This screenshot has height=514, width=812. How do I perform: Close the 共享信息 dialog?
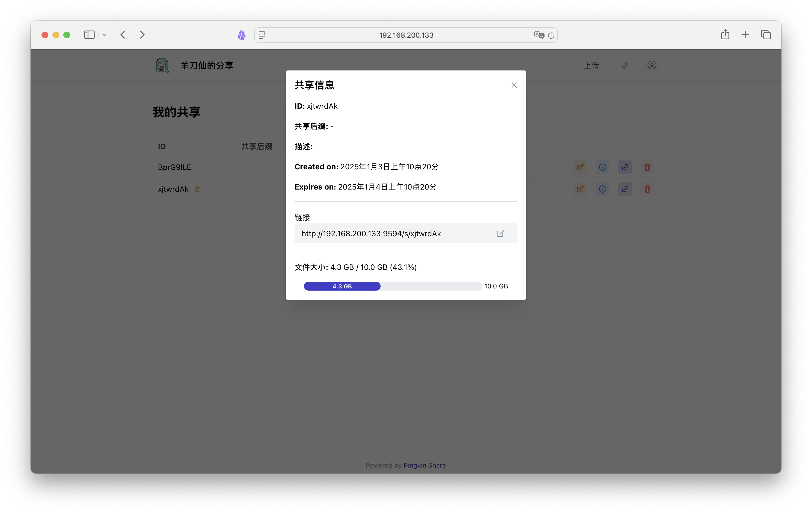[x=514, y=85]
